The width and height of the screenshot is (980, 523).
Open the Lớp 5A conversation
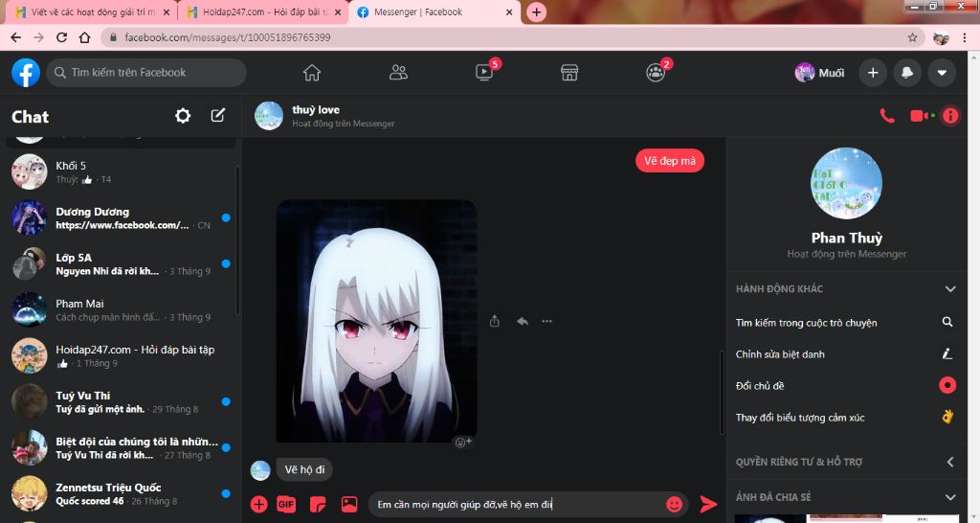coord(122,264)
